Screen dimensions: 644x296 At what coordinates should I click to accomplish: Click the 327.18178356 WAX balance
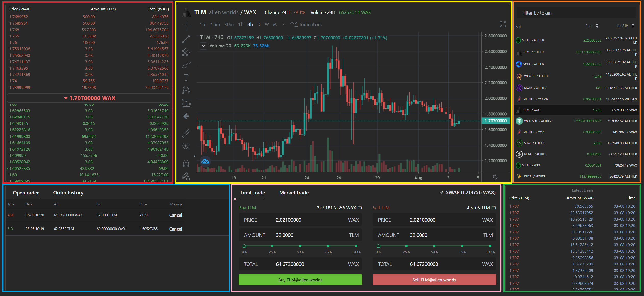[336, 208]
